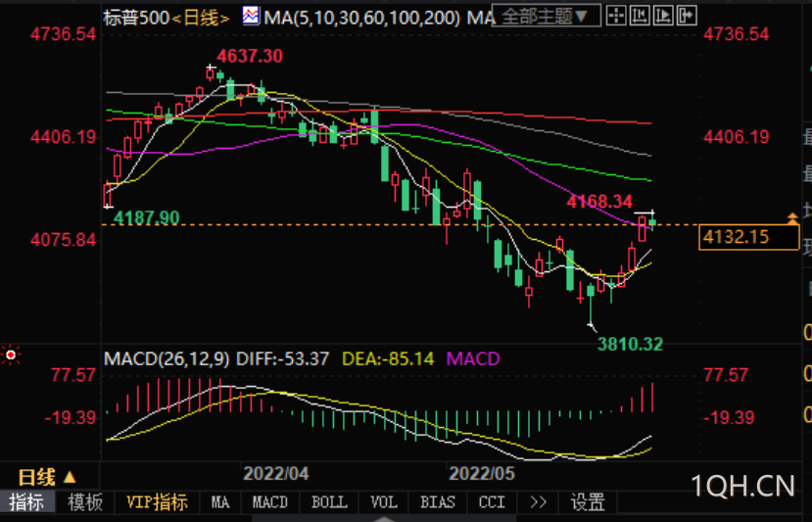Click right axis value 4736.54

coord(736,34)
